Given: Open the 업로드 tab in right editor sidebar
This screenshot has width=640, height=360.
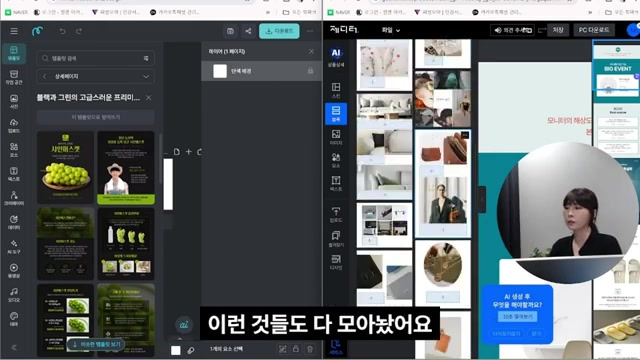Looking at the screenshot, I should coord(336,215).
